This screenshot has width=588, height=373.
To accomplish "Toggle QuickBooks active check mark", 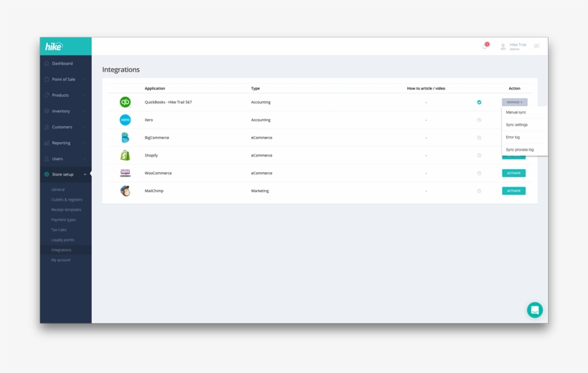I will pos(479,102).
